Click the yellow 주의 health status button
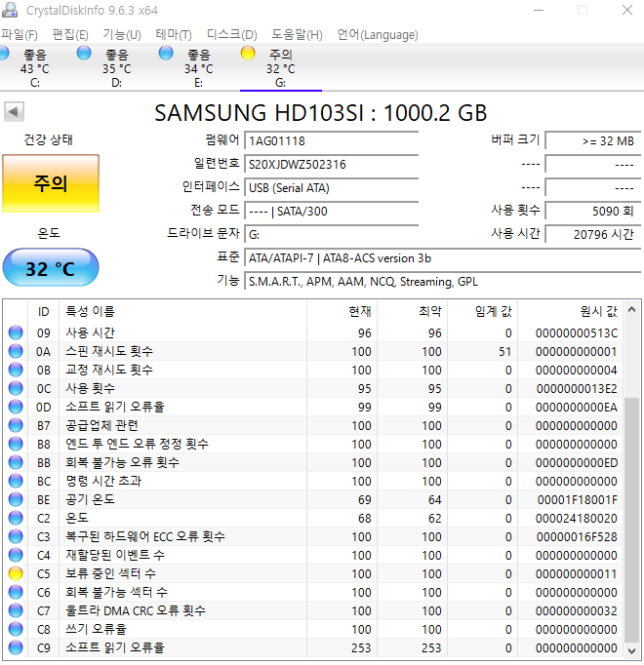The image size is (644, 665). point(51,183)
